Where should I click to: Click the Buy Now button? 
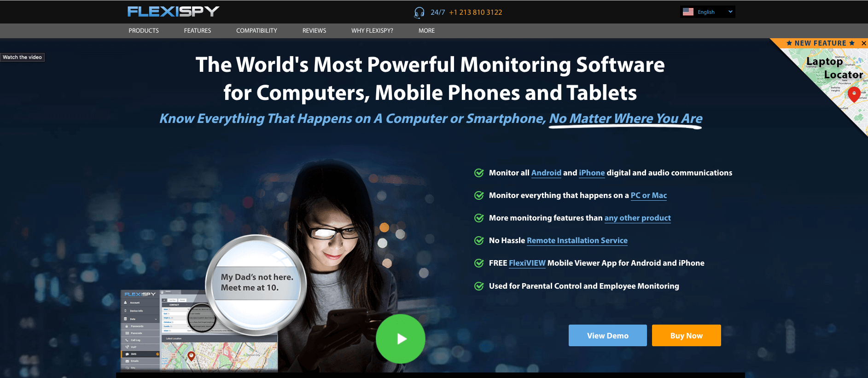pos(686,336)
